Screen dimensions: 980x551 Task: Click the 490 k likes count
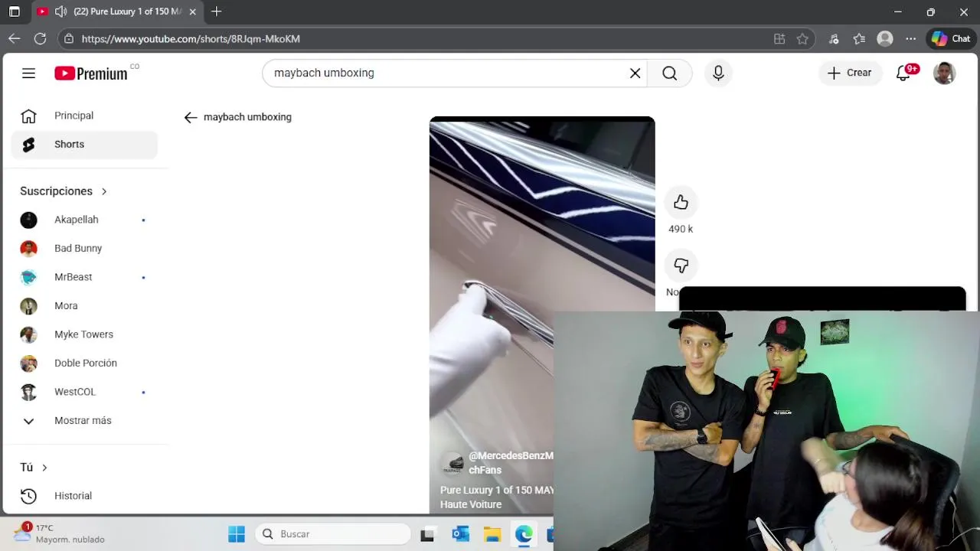(681, 229)
